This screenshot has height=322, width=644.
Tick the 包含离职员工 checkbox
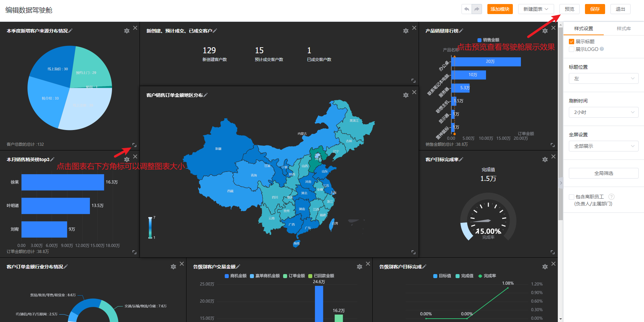pyautogui.click(x=572, y=197)
